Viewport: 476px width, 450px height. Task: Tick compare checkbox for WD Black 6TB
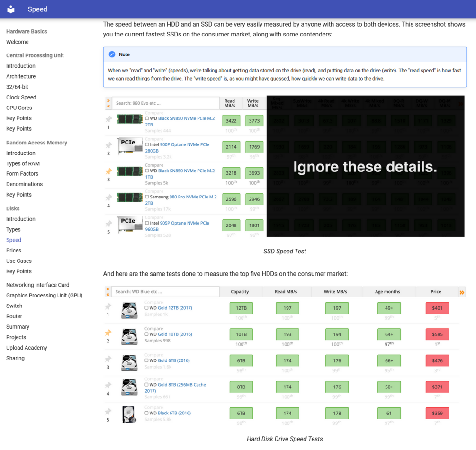147,413
